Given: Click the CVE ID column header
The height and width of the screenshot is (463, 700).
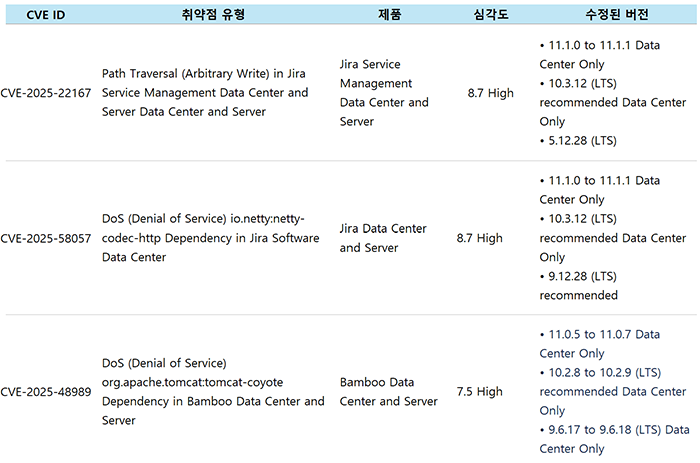Looking at the screenshot, I should pos(45,15).
